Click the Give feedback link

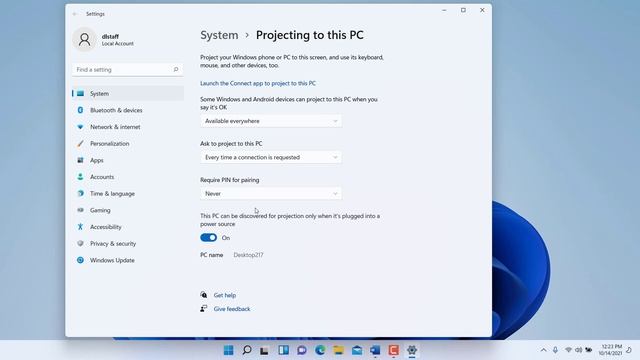(232, 309)
